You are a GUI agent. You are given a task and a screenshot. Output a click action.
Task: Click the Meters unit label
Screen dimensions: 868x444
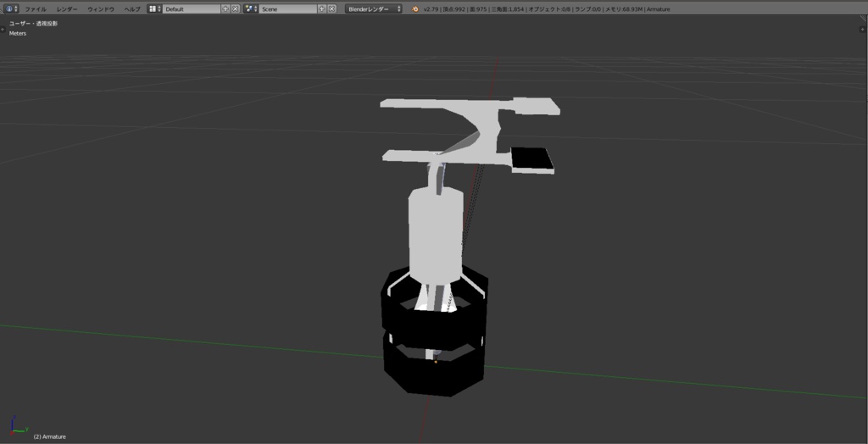18,33
